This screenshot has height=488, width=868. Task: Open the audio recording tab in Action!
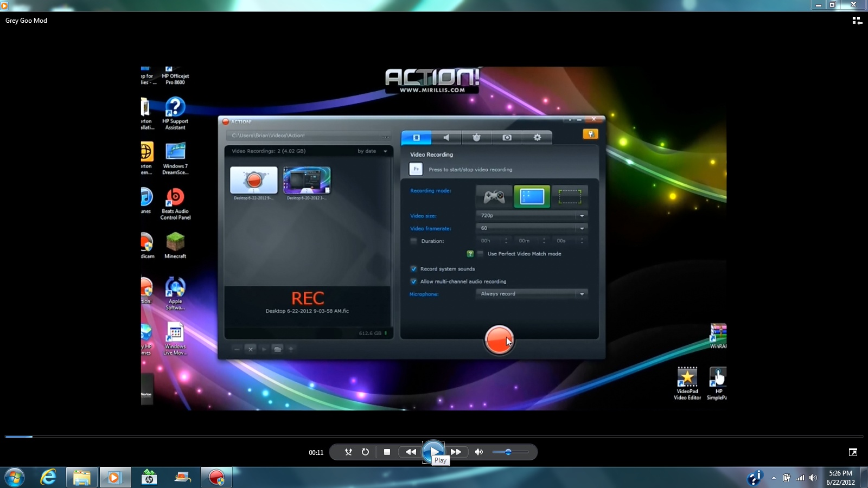(x=446, y=138)
